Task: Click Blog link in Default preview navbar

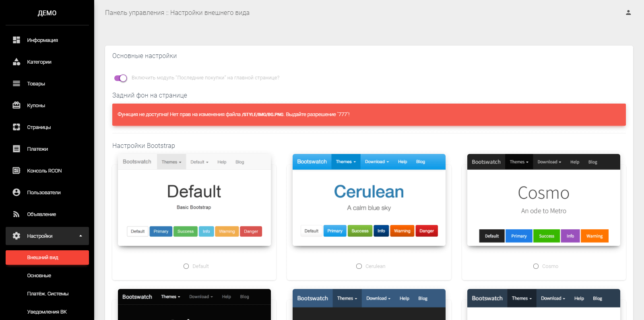Action: [240, 162]
